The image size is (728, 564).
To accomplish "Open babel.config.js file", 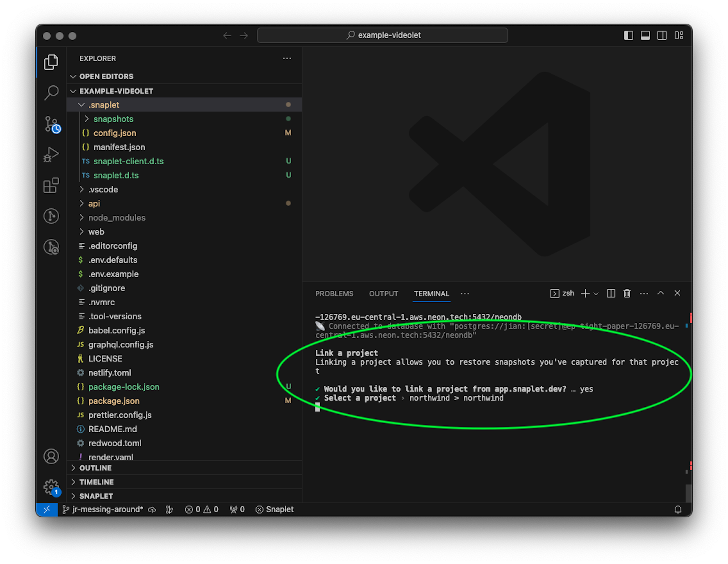I will point(184,330).
